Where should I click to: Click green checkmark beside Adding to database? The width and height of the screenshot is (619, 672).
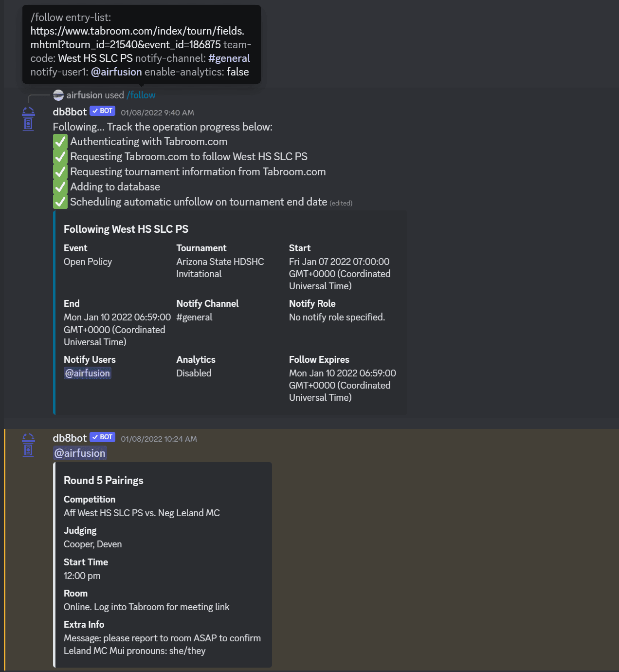pyautogui.click(x=60, y=187)
